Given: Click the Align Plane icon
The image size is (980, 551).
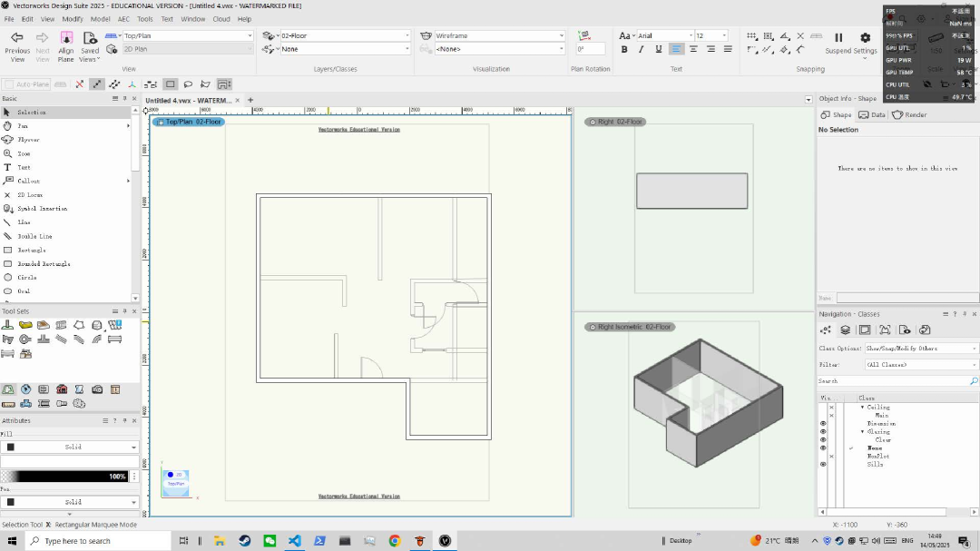Looking at the screenshot, I should (66, 38).
